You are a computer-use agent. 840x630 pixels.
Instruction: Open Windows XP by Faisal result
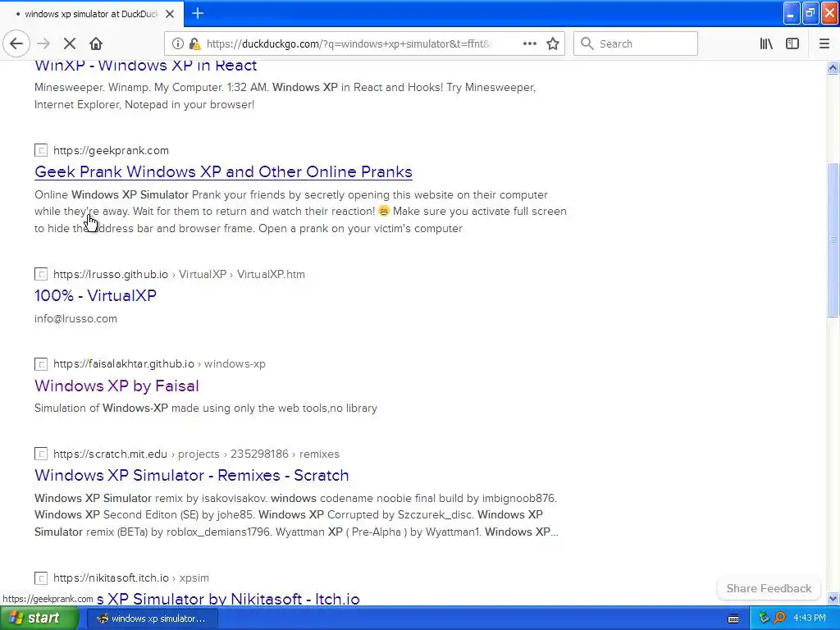point(116,386)
